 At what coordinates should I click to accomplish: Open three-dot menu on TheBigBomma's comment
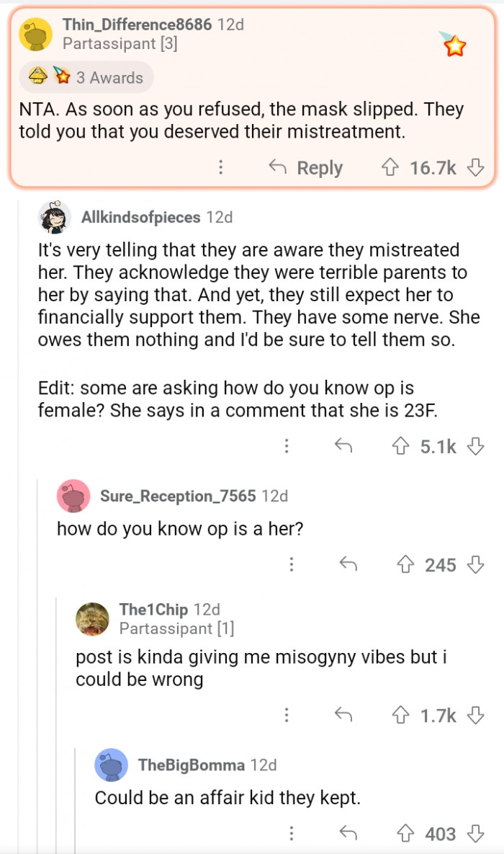tap(292, 834)
